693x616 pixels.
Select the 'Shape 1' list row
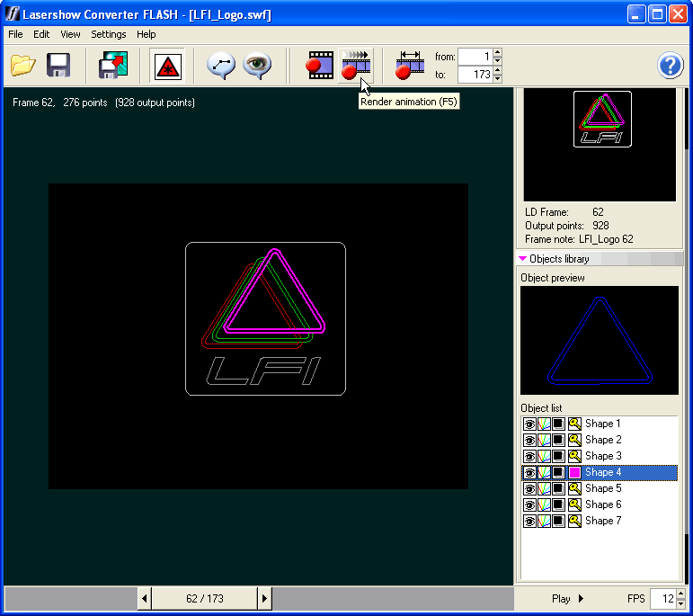(600, 424)
